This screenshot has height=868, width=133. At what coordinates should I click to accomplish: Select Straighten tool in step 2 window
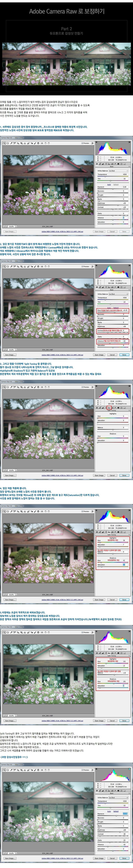click(x=25, y=266)
